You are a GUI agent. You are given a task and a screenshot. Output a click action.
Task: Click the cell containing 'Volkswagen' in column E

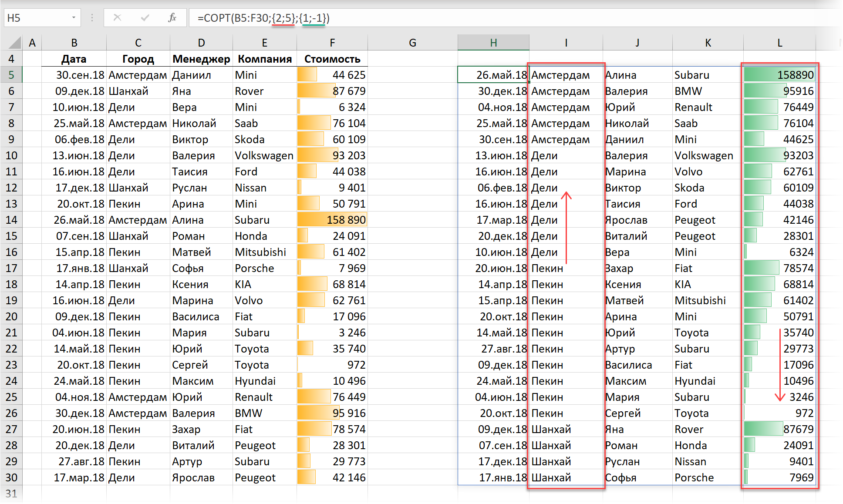(x=264, y=155)
